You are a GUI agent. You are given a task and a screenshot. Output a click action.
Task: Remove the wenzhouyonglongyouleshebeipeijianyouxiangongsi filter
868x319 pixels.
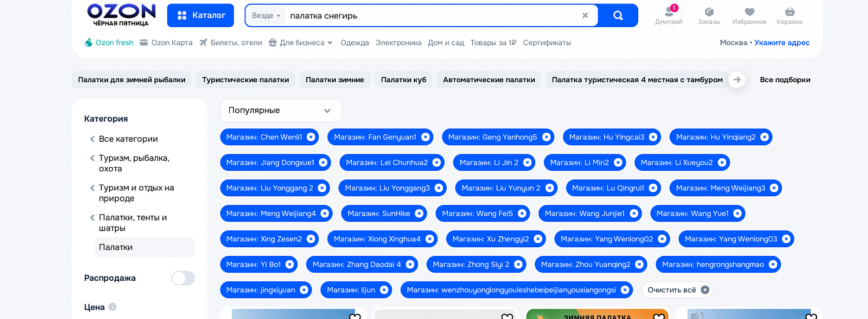tap(624, 290)
